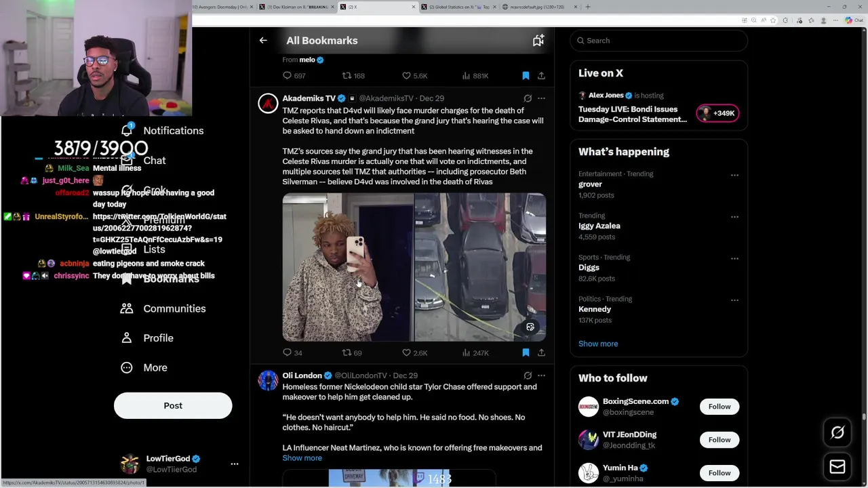
Task: Repost the melo post with 168 reposts
Action: pyautogui.click(x=353, y=75)
